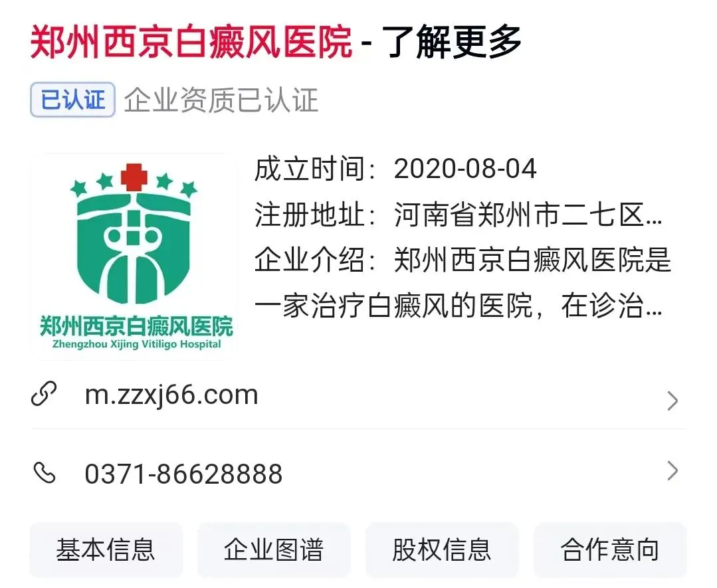
Task: Click the red 郑州西京白癜风医院 title link
Action: [x=191, y=42]
